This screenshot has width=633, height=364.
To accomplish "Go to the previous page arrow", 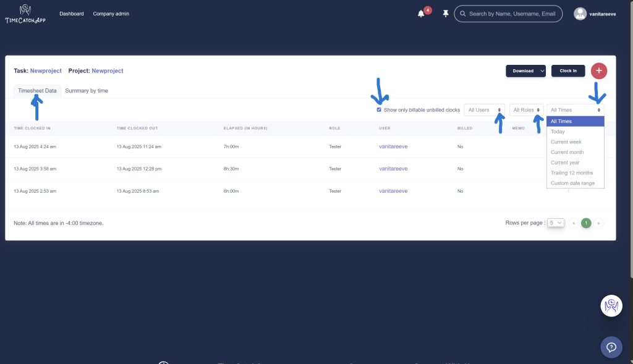I will 574,223.
